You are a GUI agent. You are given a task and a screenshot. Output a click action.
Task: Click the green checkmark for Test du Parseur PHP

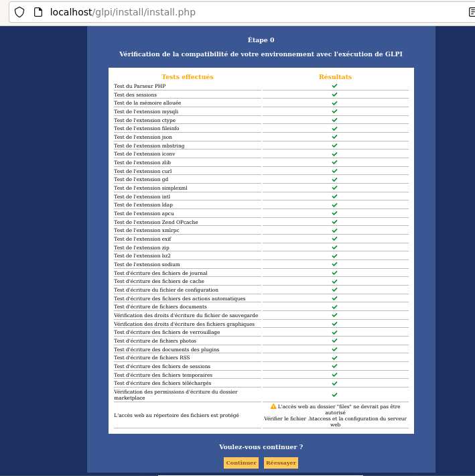[334, 86]
